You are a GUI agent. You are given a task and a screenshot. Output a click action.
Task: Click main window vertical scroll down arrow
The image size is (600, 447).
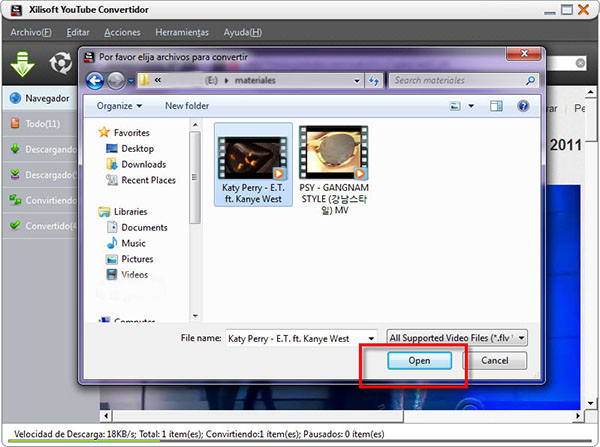tap(591, 403)
